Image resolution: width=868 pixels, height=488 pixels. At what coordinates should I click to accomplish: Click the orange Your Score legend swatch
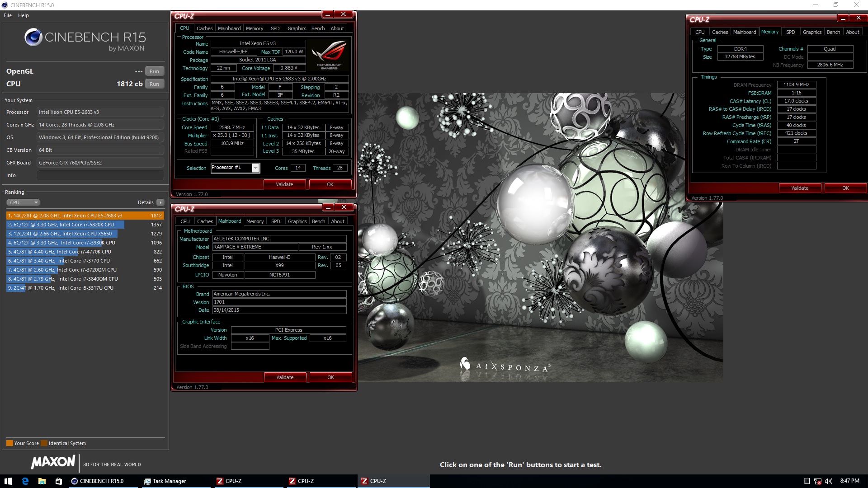(9, 443)
